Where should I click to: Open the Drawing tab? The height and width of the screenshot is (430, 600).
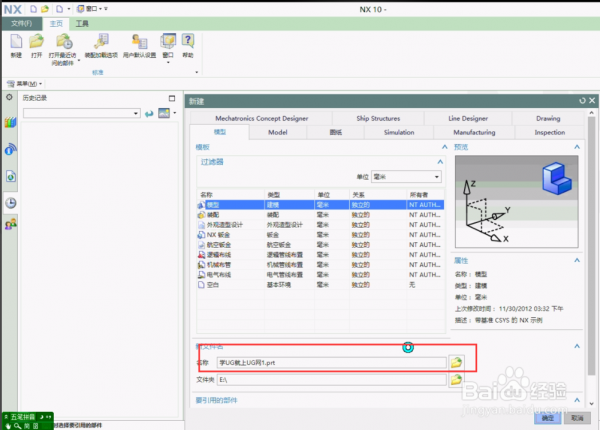pyautogui.click(x=548, y=119)
